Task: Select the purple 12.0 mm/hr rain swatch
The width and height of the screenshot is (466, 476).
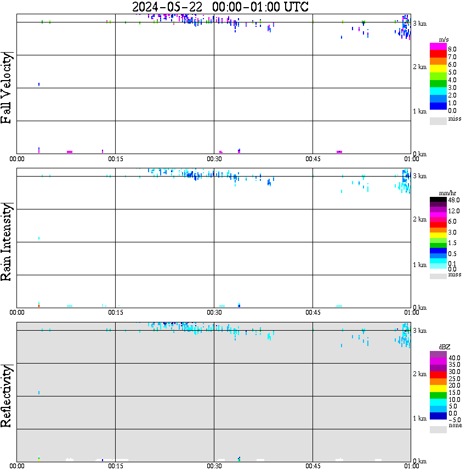Action: [x=438, y=209]
